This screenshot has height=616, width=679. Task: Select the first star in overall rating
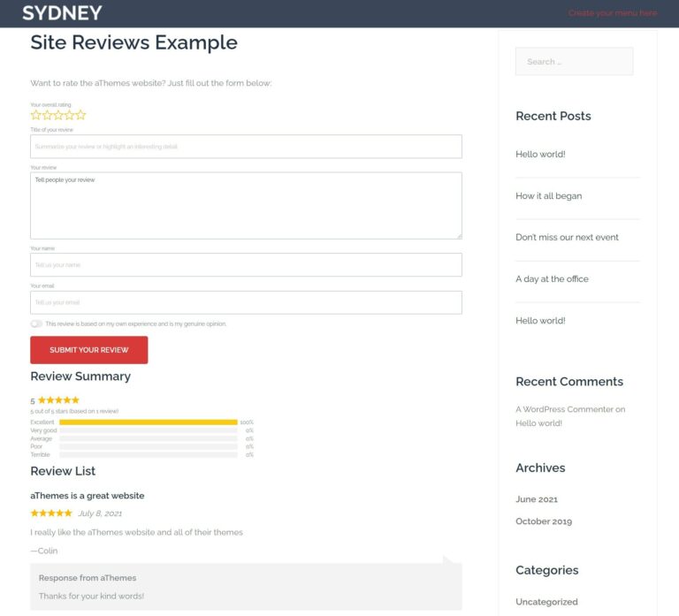(36, 115)
